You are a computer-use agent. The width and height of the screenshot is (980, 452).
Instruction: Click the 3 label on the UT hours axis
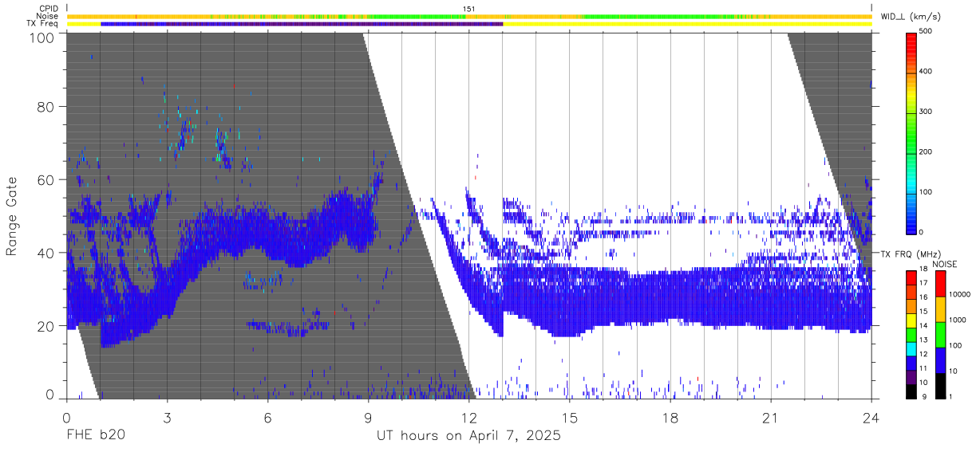point(167,418)
